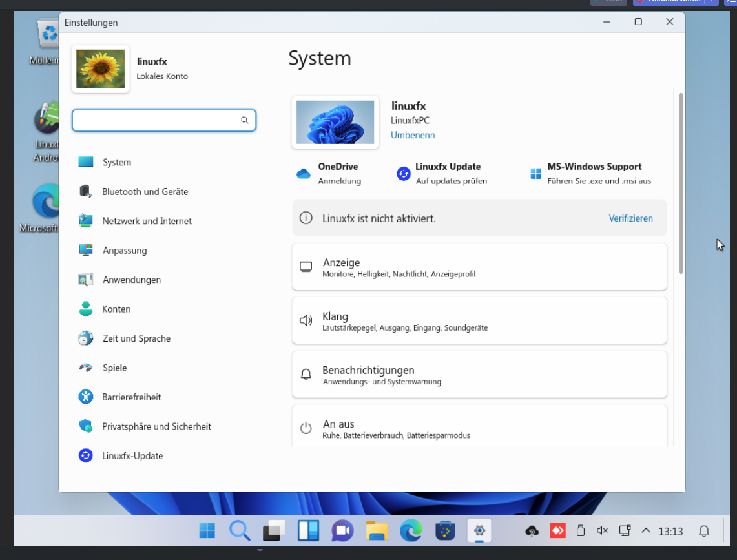Open the widgets panel icon in taskbar
This screenshot has height=560, width=737.
click(x=308, y=530)
